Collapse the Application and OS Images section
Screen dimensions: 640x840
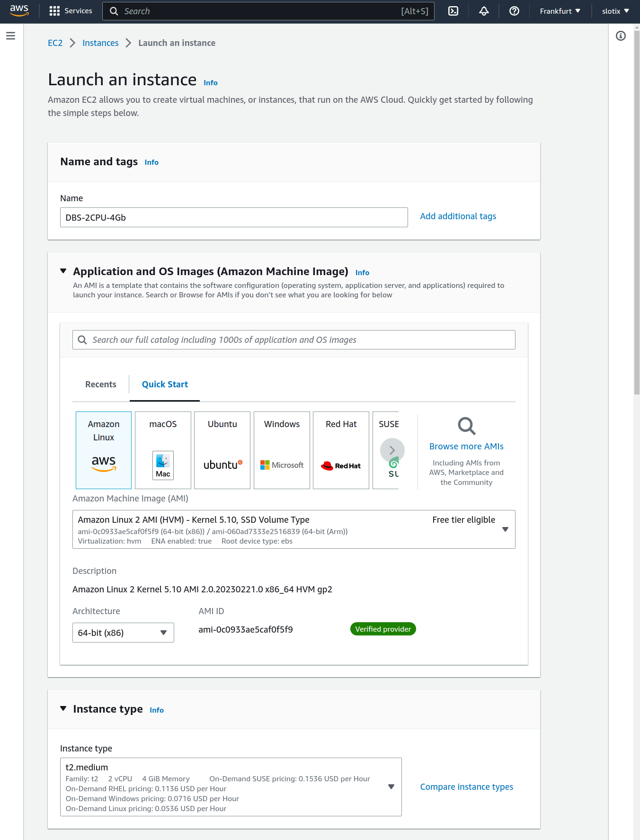63,271
